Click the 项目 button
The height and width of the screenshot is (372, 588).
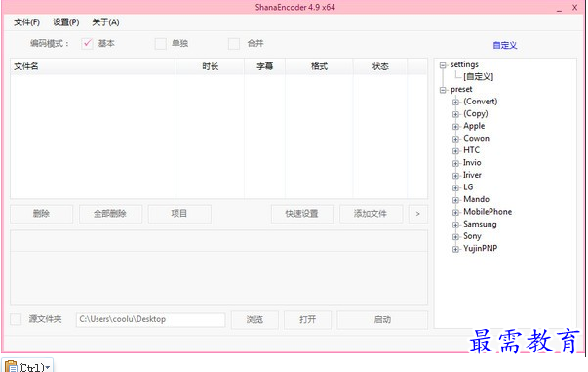point(179,214)
